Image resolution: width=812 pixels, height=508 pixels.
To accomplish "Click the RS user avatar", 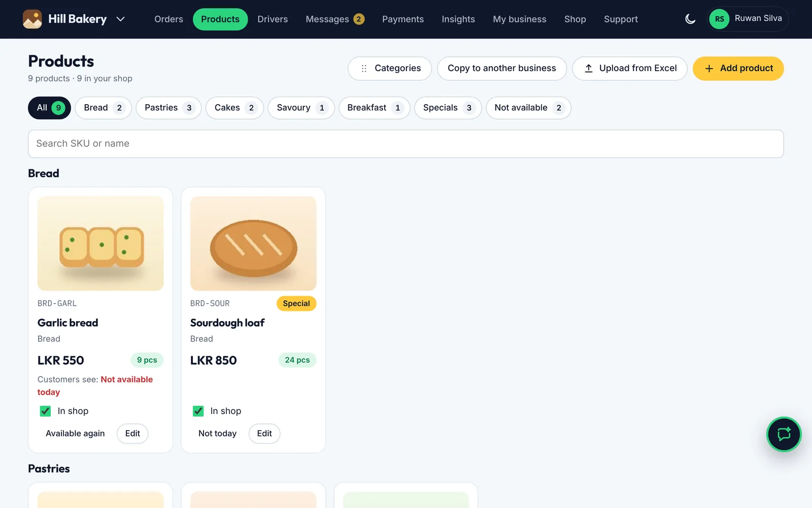I will tap(719, 19).
